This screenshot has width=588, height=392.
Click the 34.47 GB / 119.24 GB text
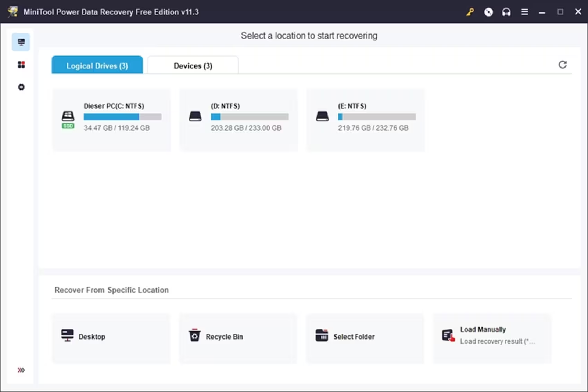[116, 128]
